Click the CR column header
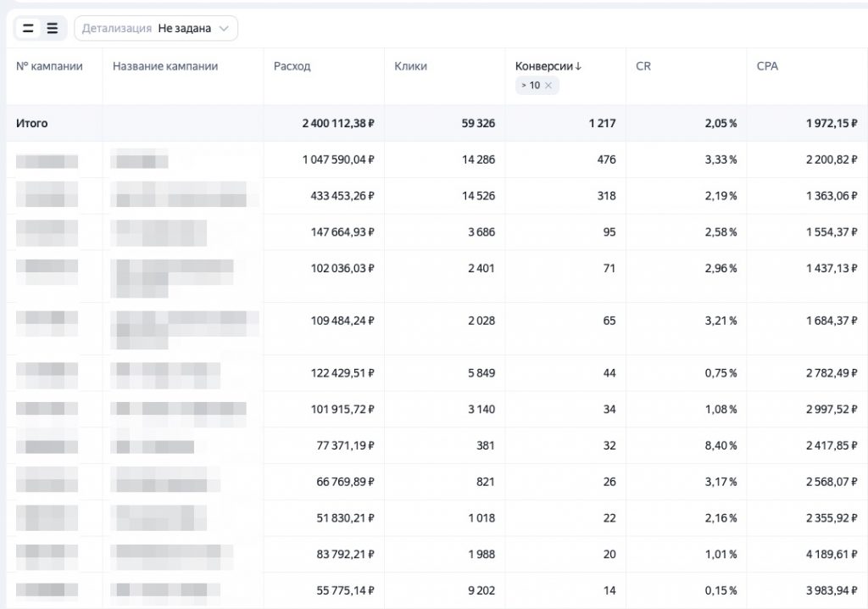 tap(643, 66)
